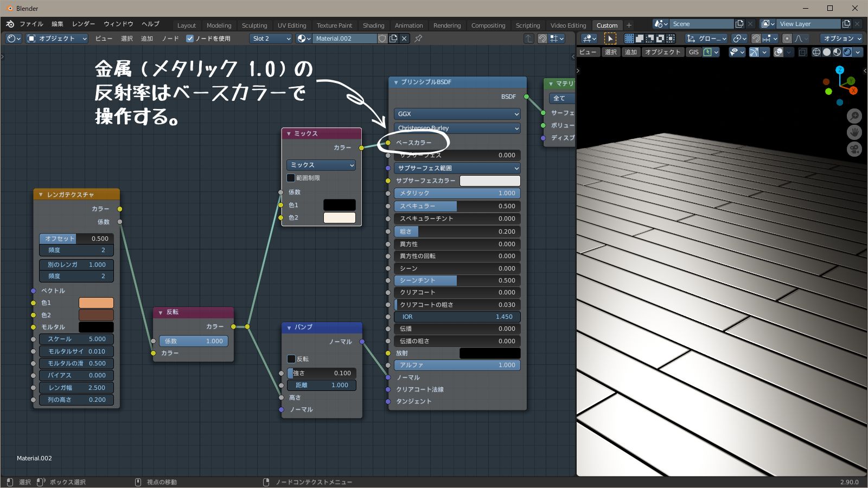Click the Material.002 name field
The width and height of the screenshot is (868, 488).
345,38
